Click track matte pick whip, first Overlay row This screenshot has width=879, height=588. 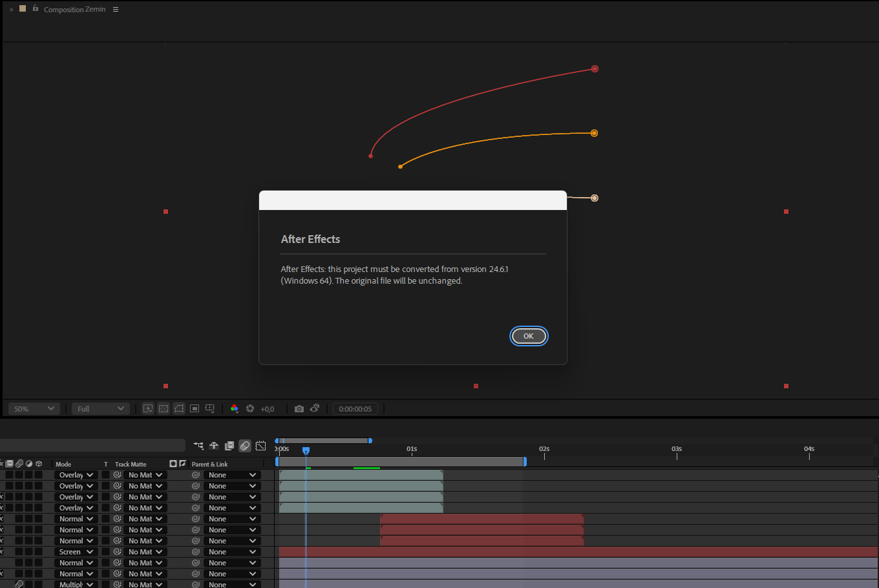(x=117, y=475)
